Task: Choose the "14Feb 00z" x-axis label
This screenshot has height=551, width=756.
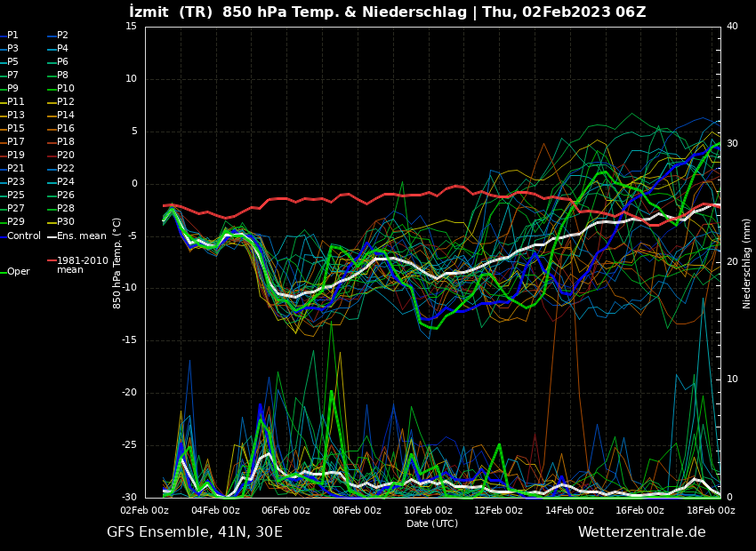Action: coord(569,510)
